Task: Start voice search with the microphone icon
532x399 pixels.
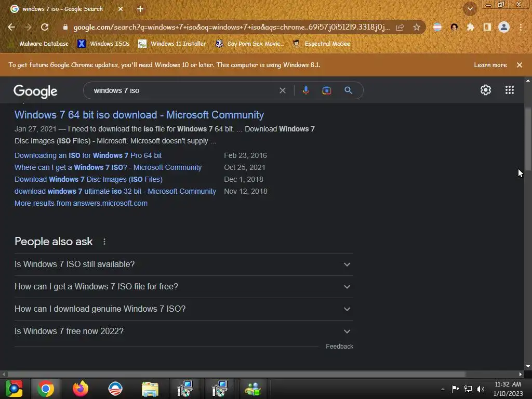Action: [x=305, y=90]
